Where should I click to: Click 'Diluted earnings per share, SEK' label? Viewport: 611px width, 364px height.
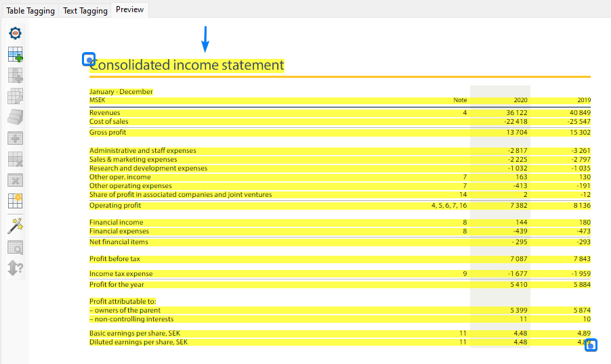[138, 342]
